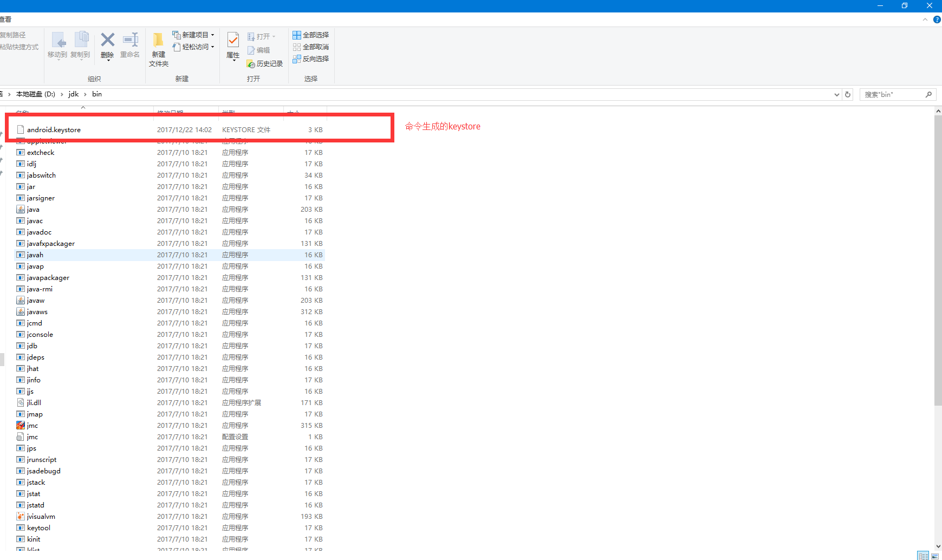Click Invert selection (反向选择)
This screenshot has width=942, height=560.
[x=311, y=59]
